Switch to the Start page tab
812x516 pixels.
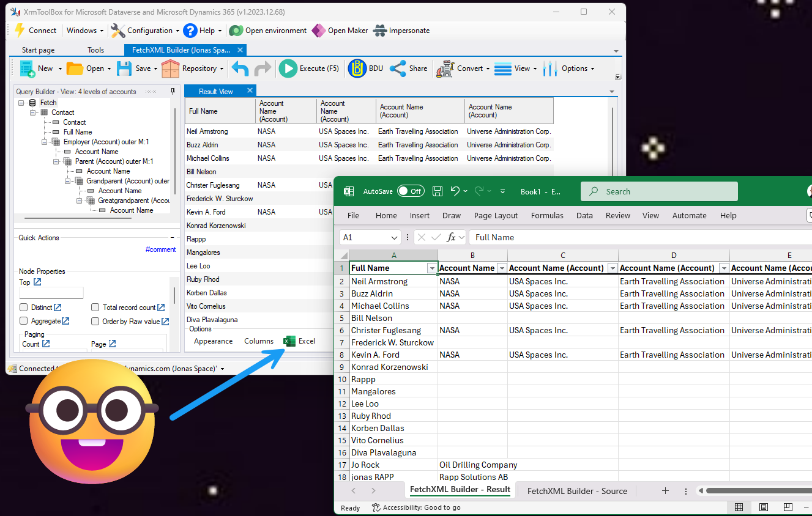[38, 50]
